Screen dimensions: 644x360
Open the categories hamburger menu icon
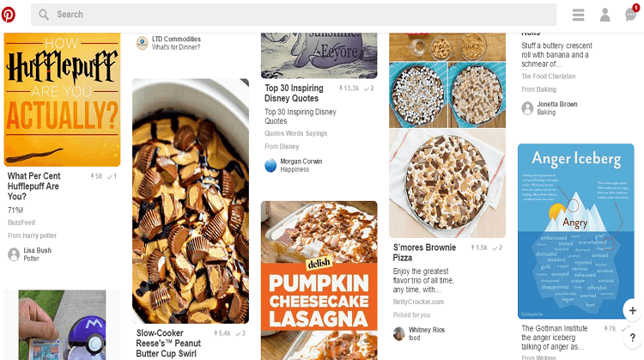(578, 15)
